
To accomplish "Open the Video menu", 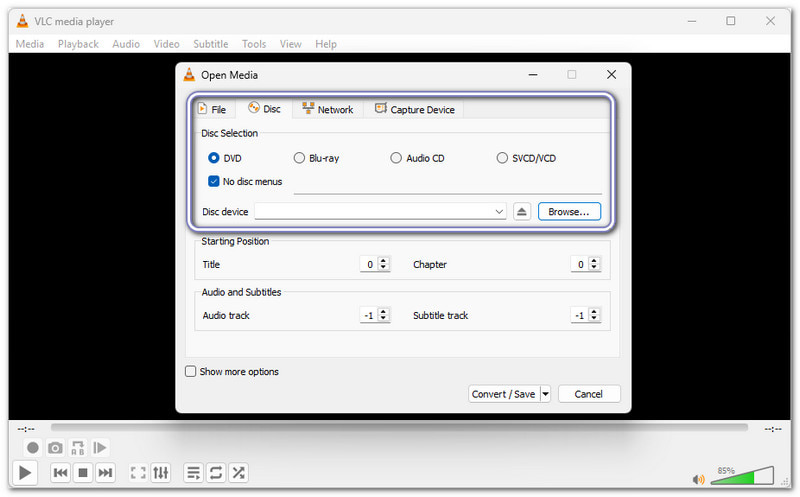I will point(166,44).
